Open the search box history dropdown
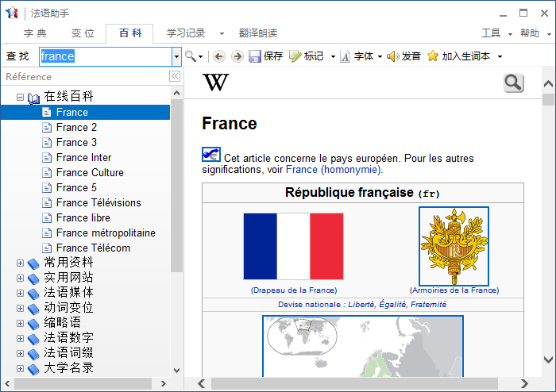Screen dimensions: 556x392 pos(176,56)
